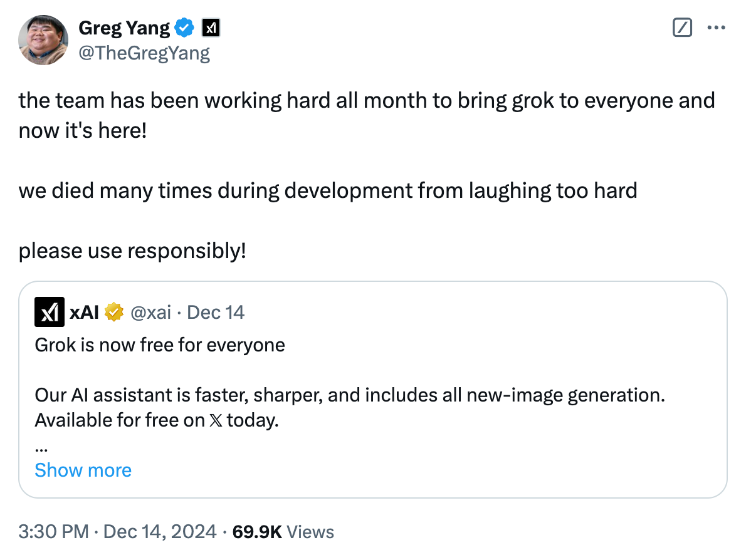The width and height of the screenshot is (746, 560).
Task: Click the @TheGregYang handle
Action: click(144, 53)
